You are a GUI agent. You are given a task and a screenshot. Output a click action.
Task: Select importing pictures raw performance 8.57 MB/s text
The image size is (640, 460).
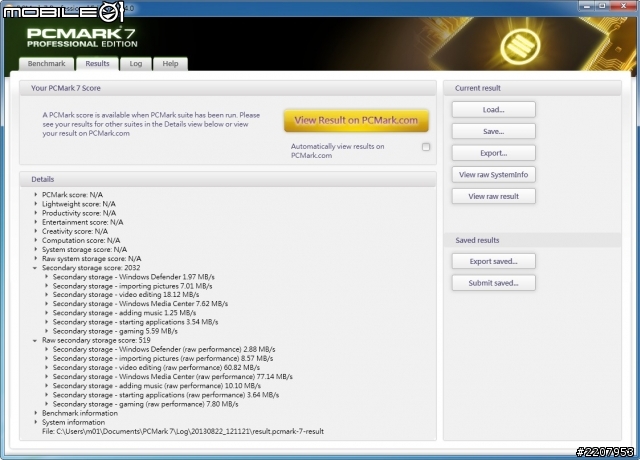click(x=163, y=358)
